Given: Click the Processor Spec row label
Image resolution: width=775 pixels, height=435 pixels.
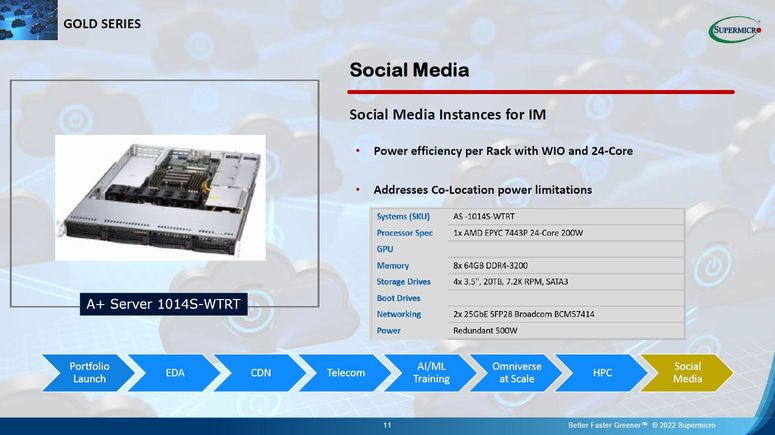Looking at the screenshot, I should [405, 233].
